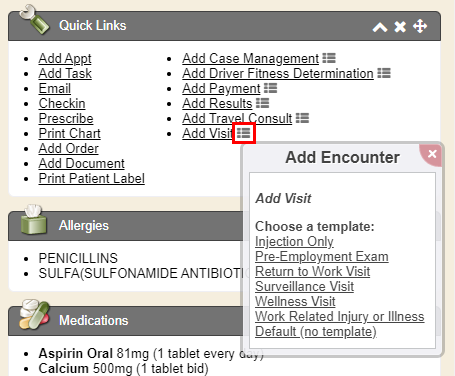The height and width of the screenshot is (376, 455).
Task: Choose Default (no template) option
Action: (316, 332)
